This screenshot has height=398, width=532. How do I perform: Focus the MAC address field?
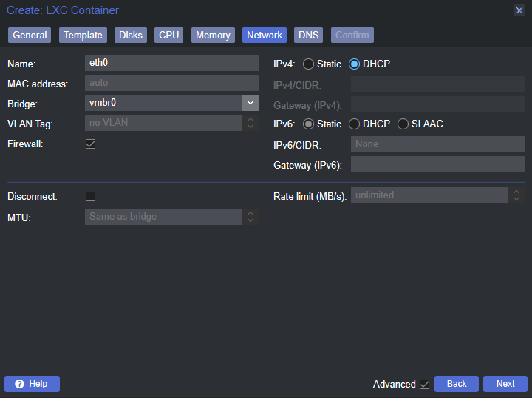coord(171,83)
